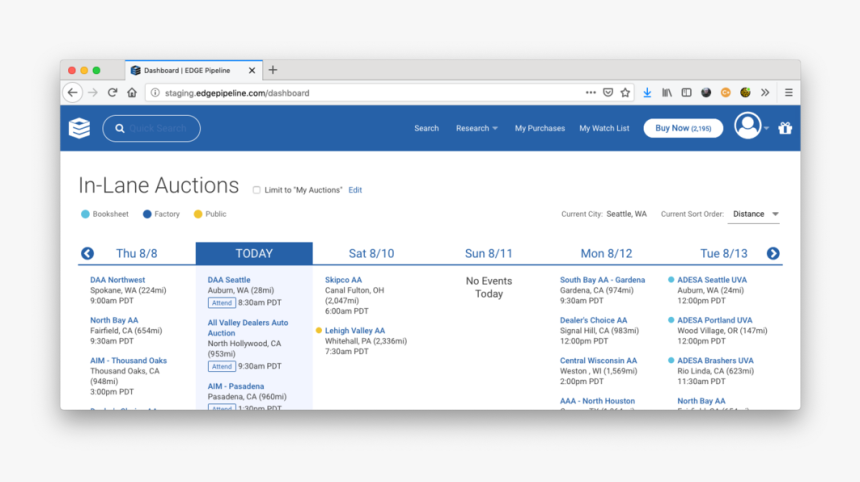Click the Seattle, WA current city text
Image resolution: width=860 pixels, height=482 pixels.
pos(626,214)
